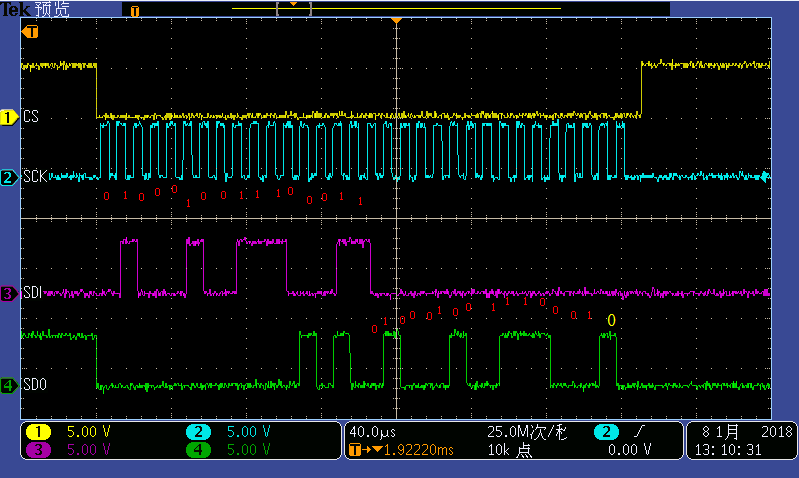
Task: Click the channel 3 ground marker
Action: click(9, 294)
